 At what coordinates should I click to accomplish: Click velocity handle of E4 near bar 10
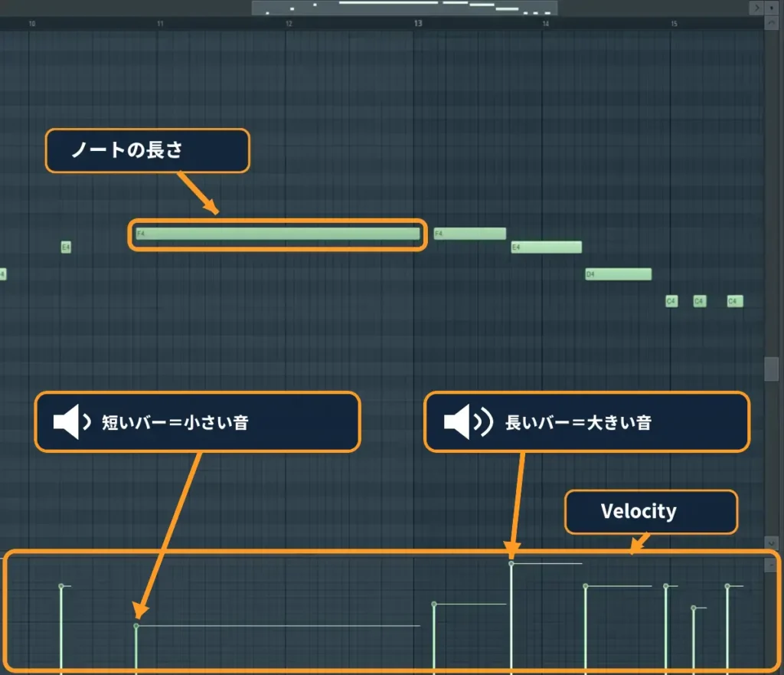pos(61,586)
